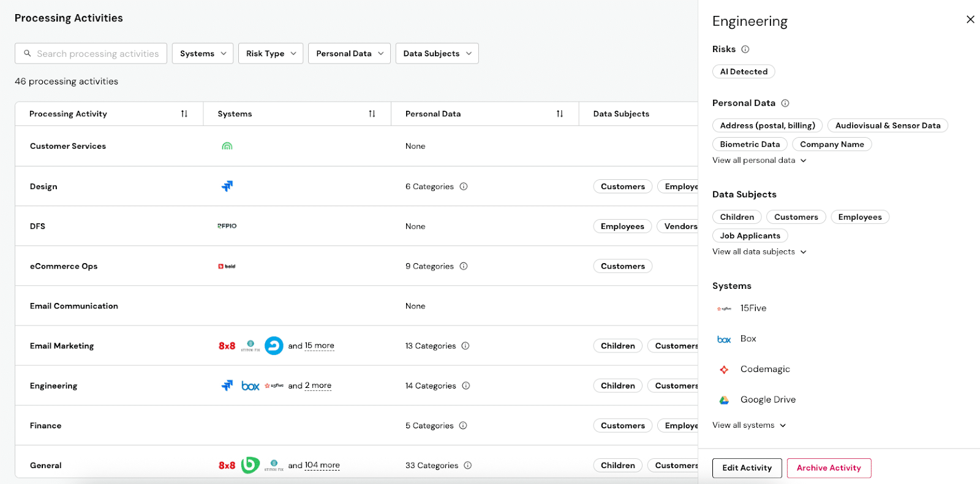
Task: Click the info icon next to Risks
Action: (x=745, y=50)
